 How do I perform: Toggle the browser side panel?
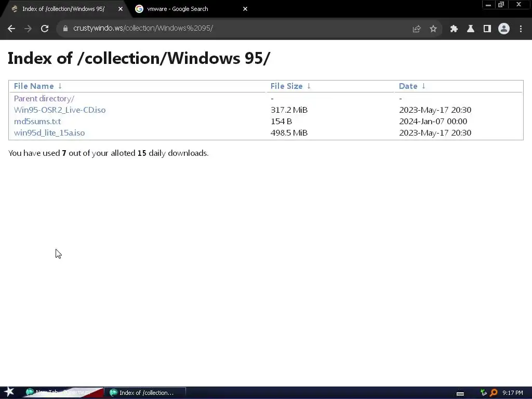487,29
